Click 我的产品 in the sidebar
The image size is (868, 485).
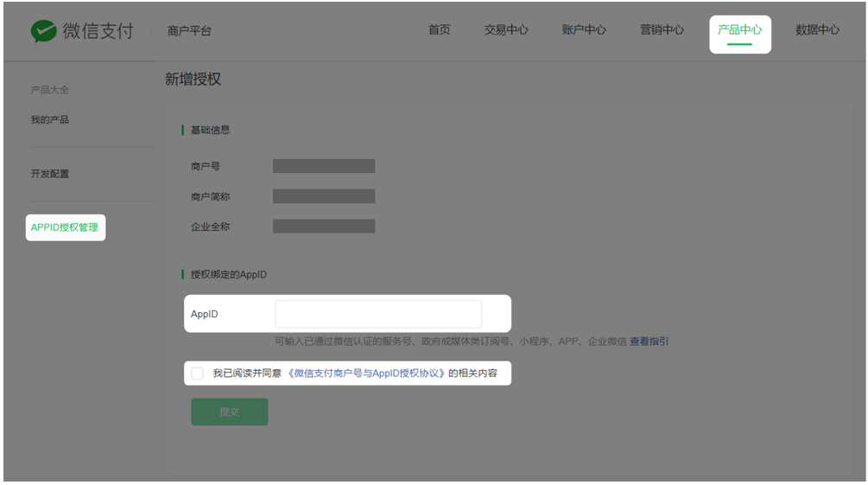(x=50, y=119)
